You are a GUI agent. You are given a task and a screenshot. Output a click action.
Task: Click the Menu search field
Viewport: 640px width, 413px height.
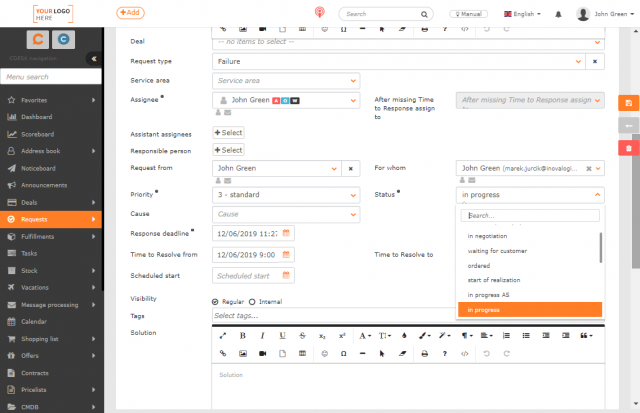pos(51,77)
